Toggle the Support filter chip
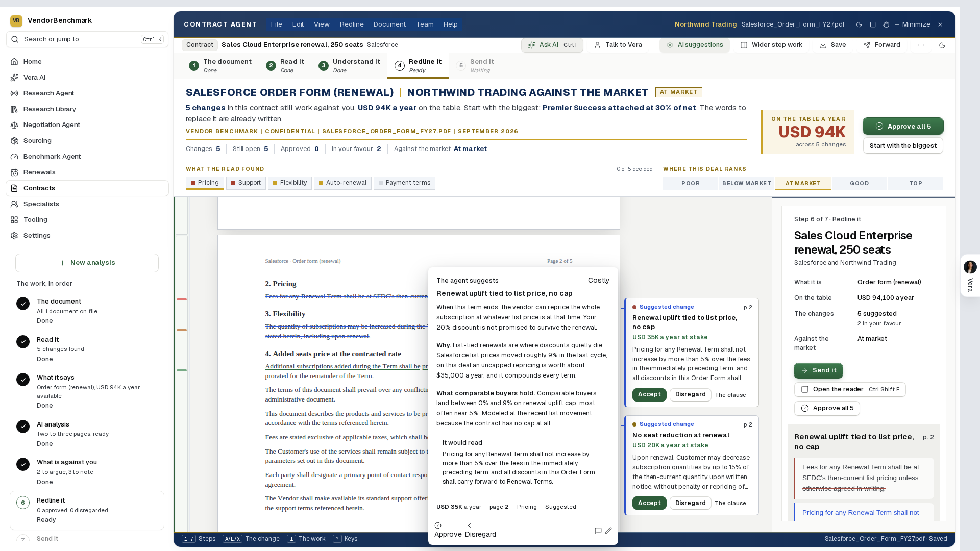The height and width of the screenshot is (551, 980). (x=246, y=183)
